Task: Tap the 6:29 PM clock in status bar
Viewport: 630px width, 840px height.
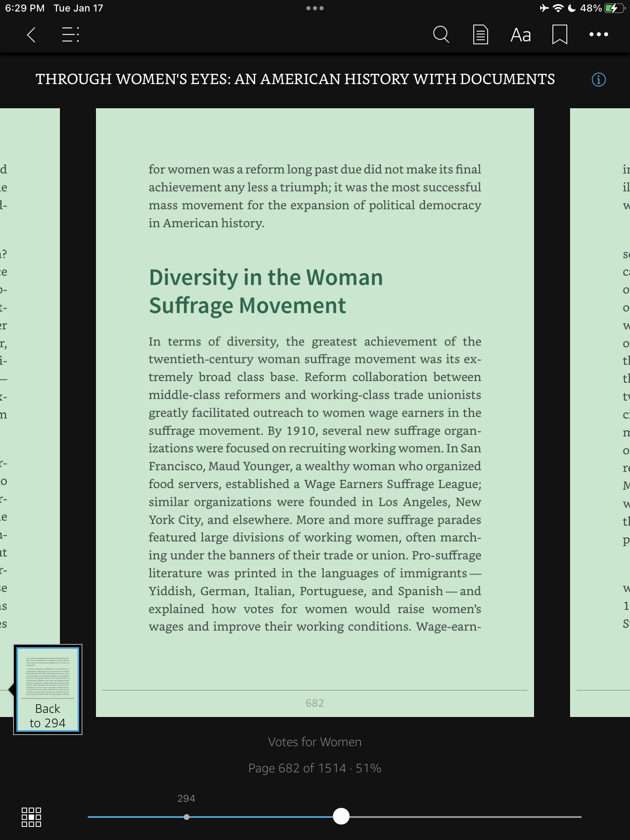Action: click(x=25, y=8)
